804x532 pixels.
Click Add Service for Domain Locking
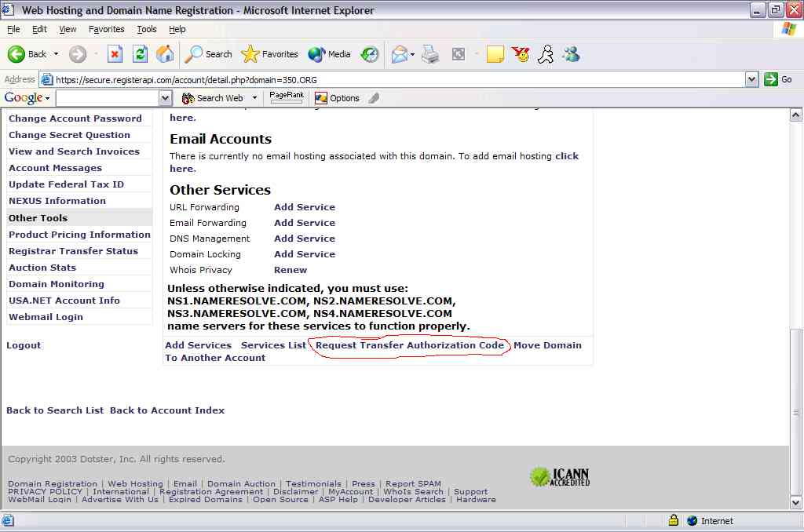point(305,254)
